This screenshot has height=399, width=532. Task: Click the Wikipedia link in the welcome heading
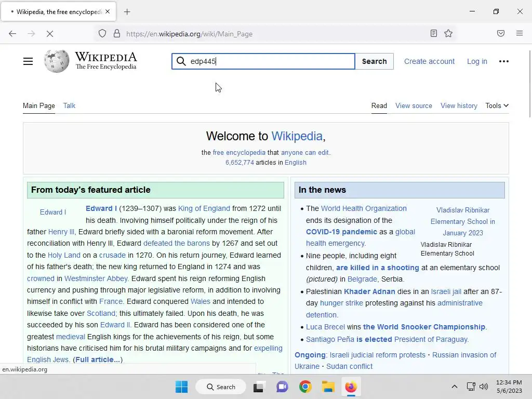(x=297, y=136)
